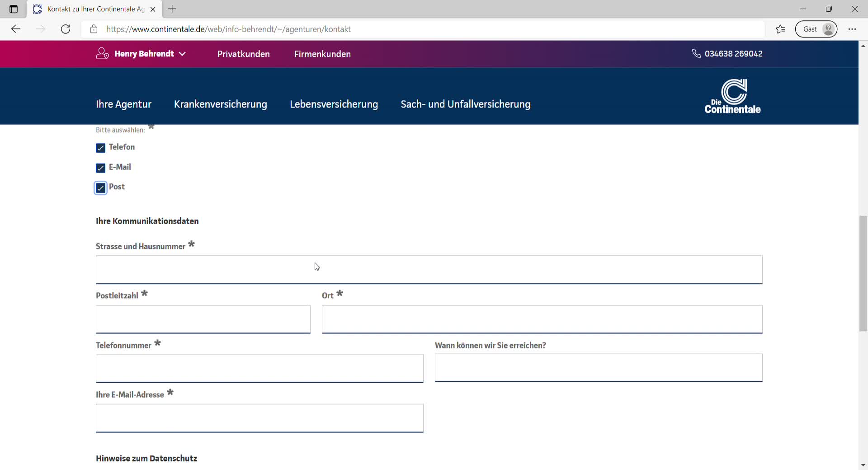Switch to Firmenkunden section
Image resolution: width=868 pixels, height=470 pixels.
(322, 54)
